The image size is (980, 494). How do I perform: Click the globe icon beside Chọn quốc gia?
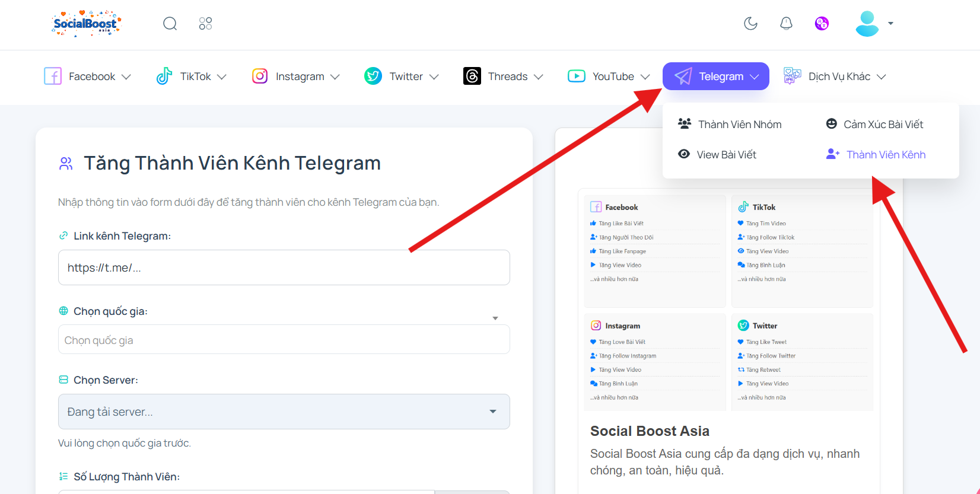[63, 311]
